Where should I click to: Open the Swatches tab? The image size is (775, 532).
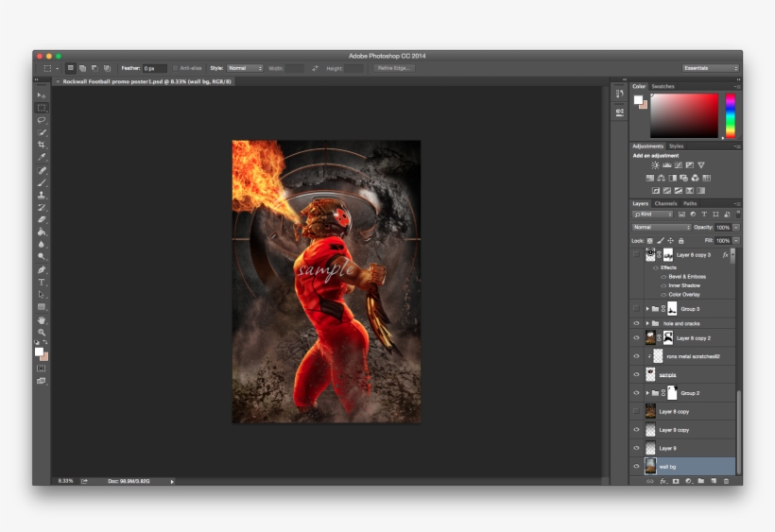663,86
